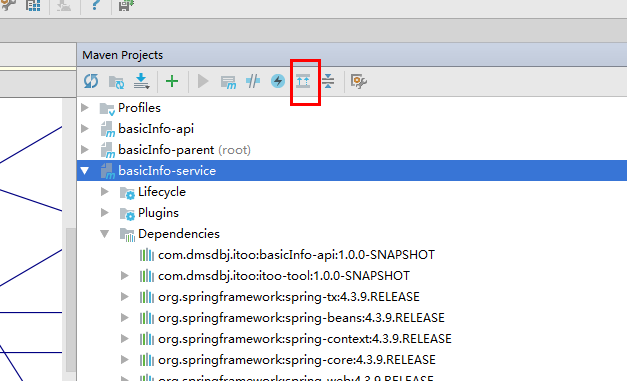Expand the basicInfo-parent root module
Screen dimensions: 627x381
coord(85,150)
